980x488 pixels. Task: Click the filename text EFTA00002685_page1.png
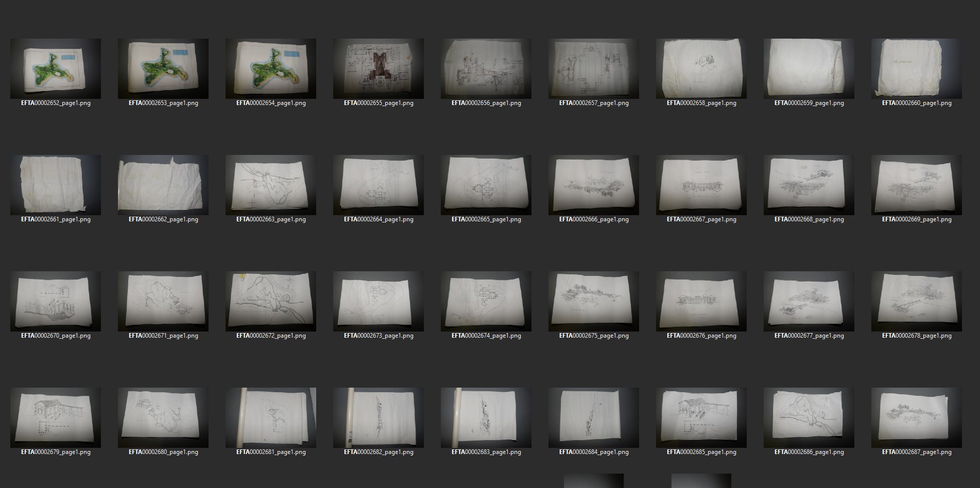(701, 452)
